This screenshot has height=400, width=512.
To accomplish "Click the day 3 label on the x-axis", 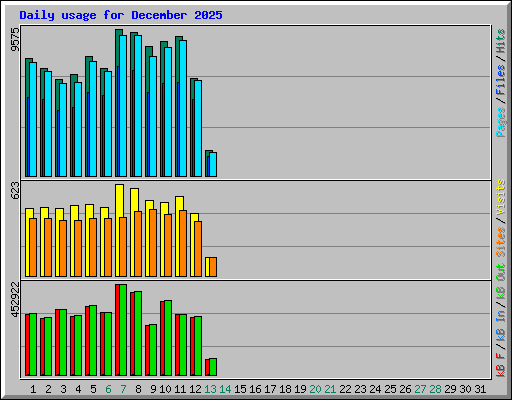I will click(x=63, y=389).
